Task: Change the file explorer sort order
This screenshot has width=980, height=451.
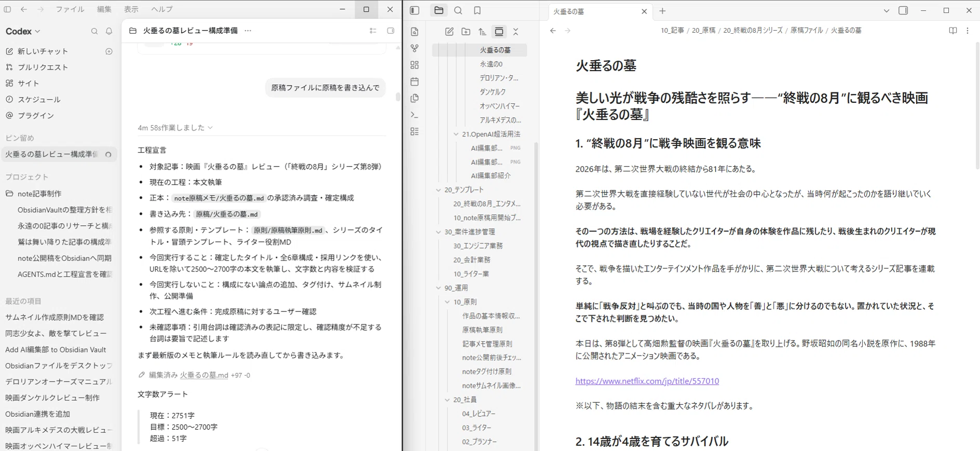Action: pyautogui.click(x=482, y=32)
